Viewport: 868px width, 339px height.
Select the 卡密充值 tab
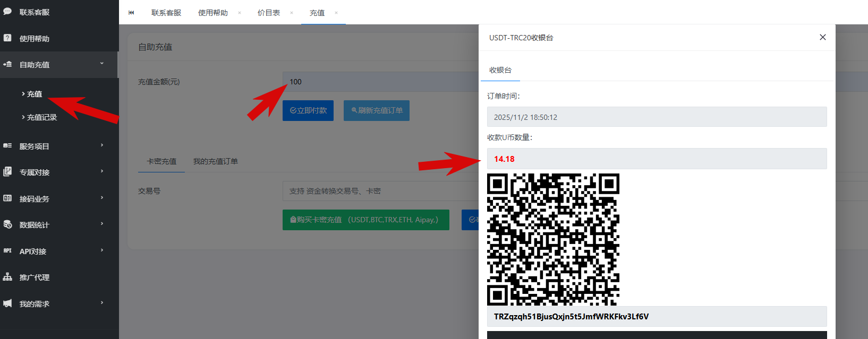161,161
